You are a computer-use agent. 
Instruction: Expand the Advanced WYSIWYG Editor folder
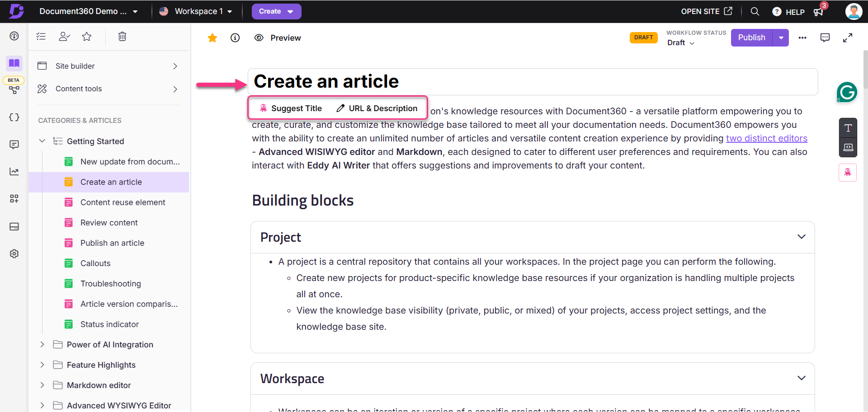pyautogui.click(x=42, y=405)
